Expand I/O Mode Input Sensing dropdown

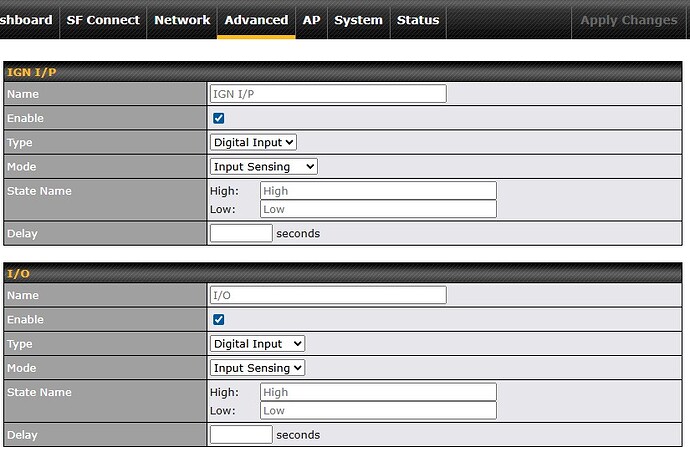click(257, 368)
